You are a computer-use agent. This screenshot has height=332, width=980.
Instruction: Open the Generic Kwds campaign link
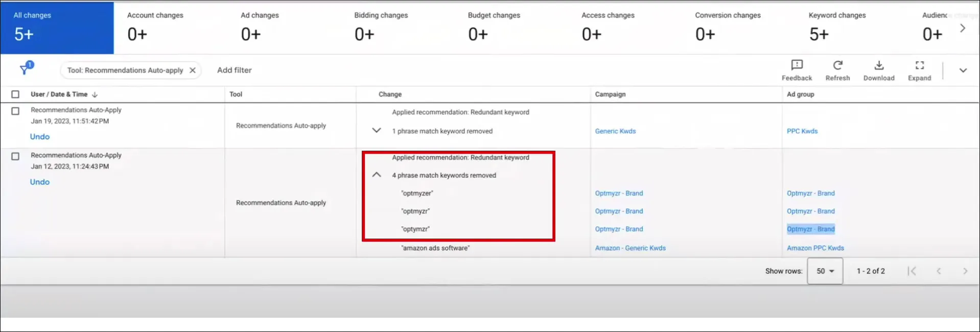615,131
